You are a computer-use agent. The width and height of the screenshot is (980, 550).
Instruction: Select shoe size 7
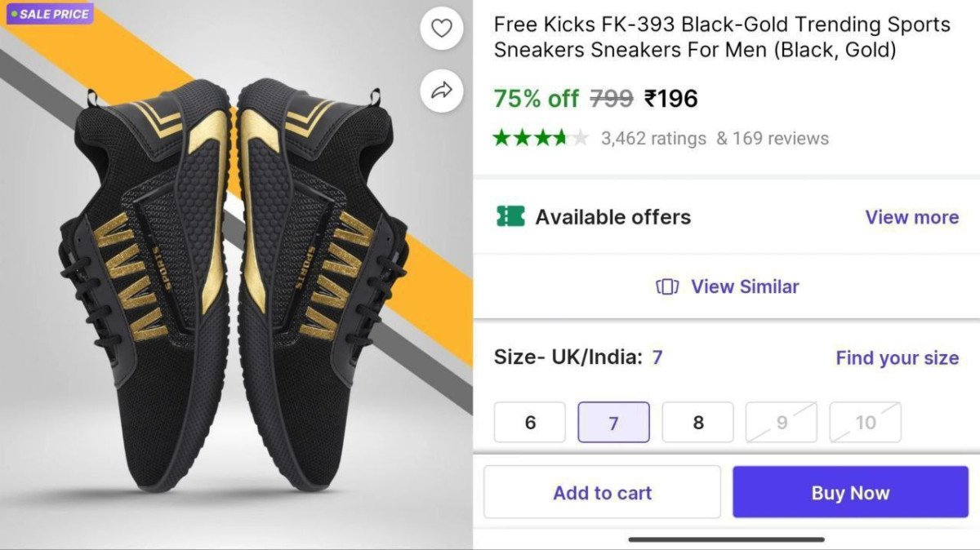point(613,423)
